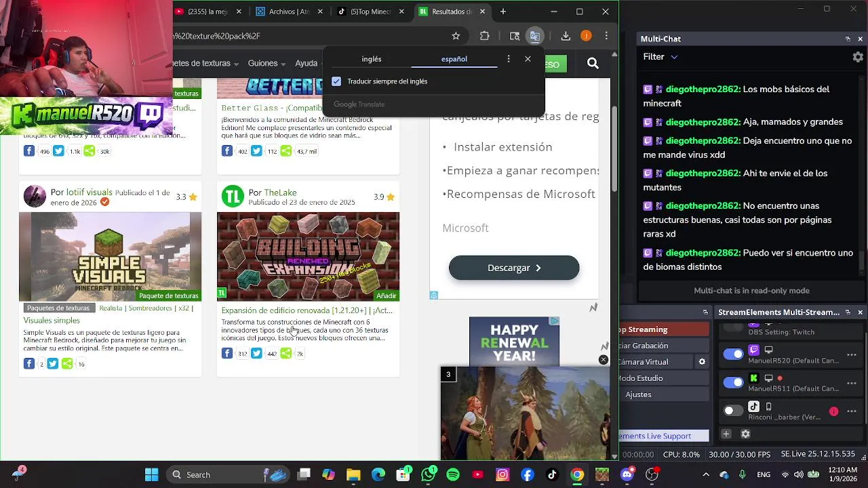The image size is (868, 488).
Task: Switch to the Archivos tab
Action: [x=290, y=12]
